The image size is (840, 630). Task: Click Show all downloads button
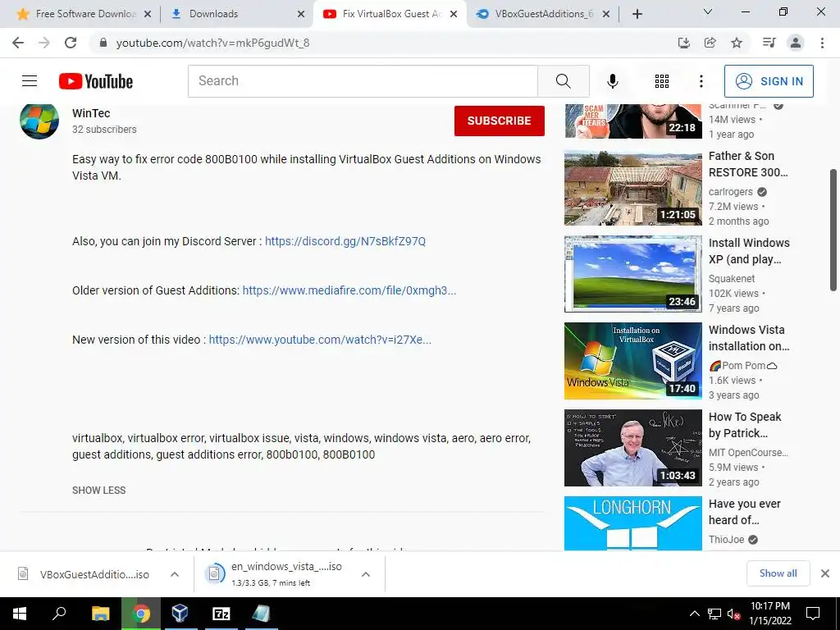point(778,573)
